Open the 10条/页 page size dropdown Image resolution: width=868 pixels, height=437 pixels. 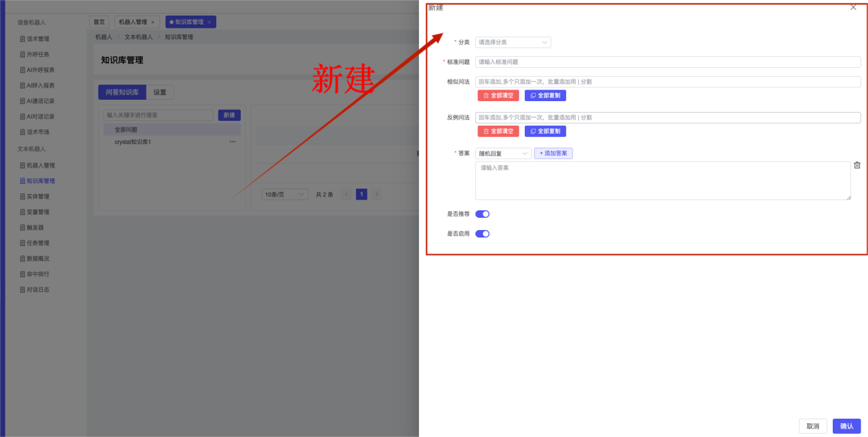(x=284, y=195)
